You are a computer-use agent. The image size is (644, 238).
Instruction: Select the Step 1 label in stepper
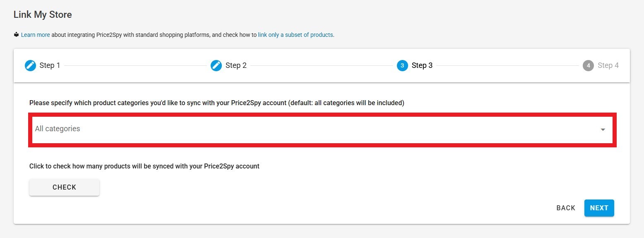pyautogui.click(x=50, y=65)
